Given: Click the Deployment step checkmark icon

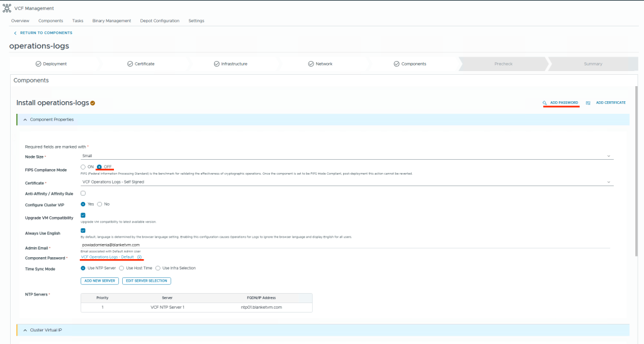Looking at the screenshot, I should tap(38, 64).
